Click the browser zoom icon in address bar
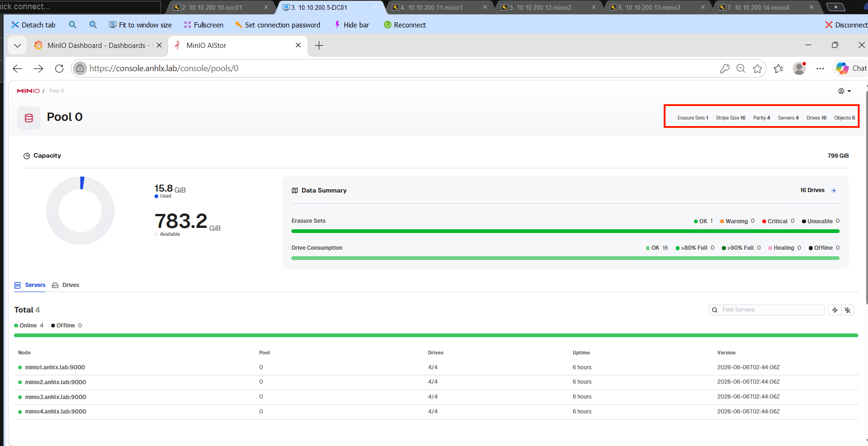Image resolution: width=868 pixels, height=446 pixels. (x=741, y=69)
